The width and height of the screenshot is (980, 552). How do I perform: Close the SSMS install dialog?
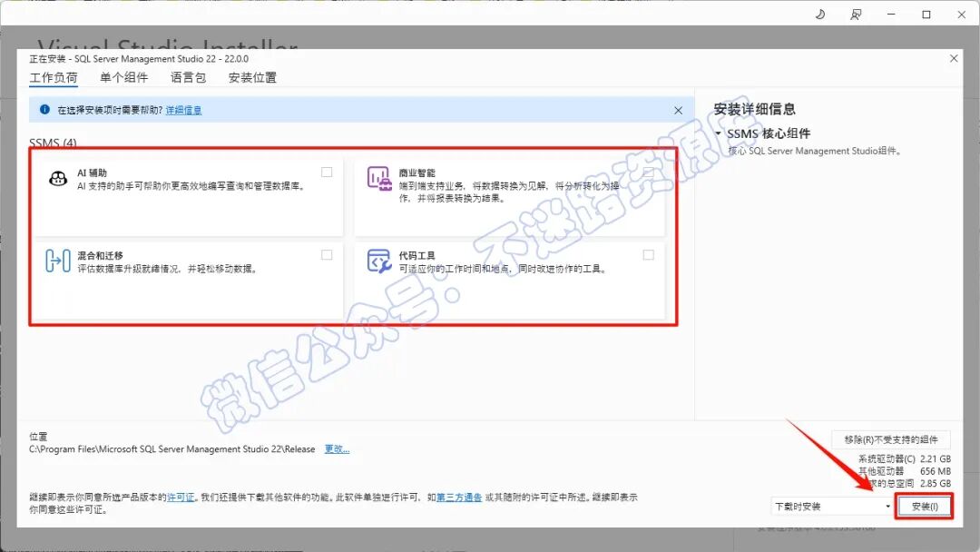coord(954,58)
